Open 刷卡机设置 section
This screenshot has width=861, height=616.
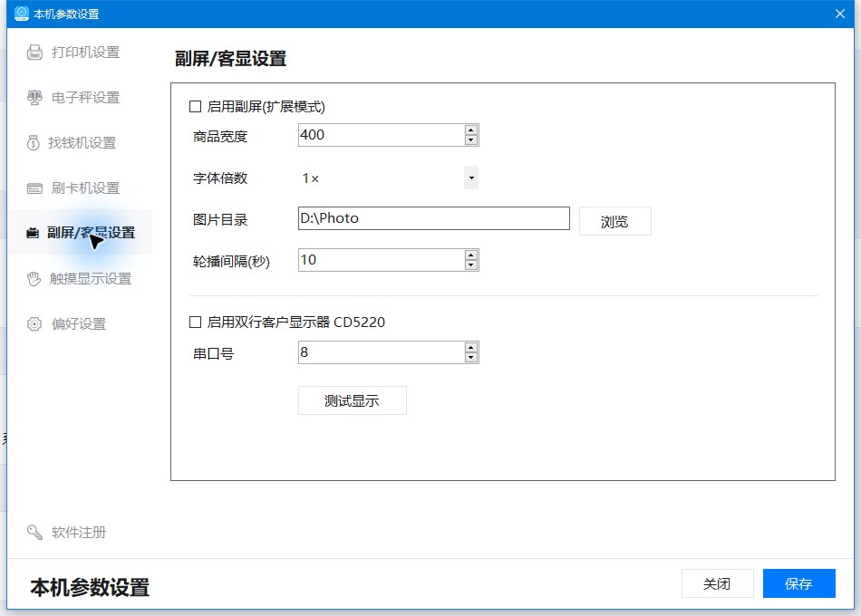click(x=80, y=188)
